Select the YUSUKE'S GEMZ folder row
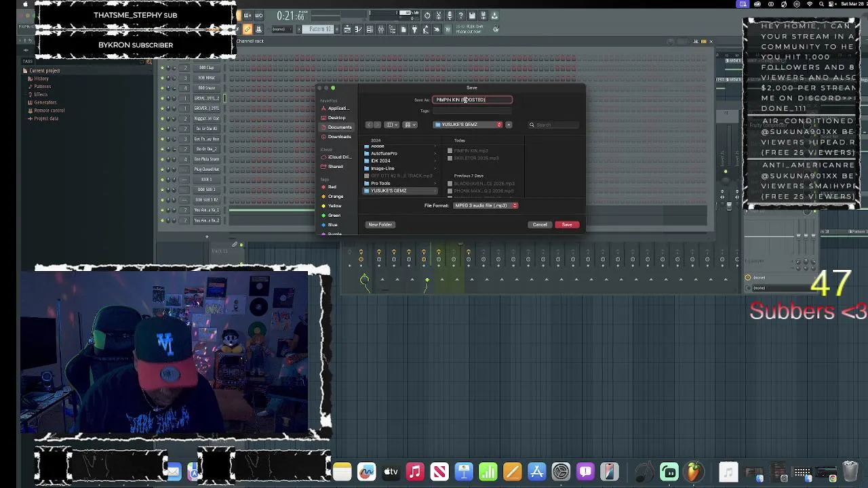This screenshot has width=868, height=488. tap(401, 190)
